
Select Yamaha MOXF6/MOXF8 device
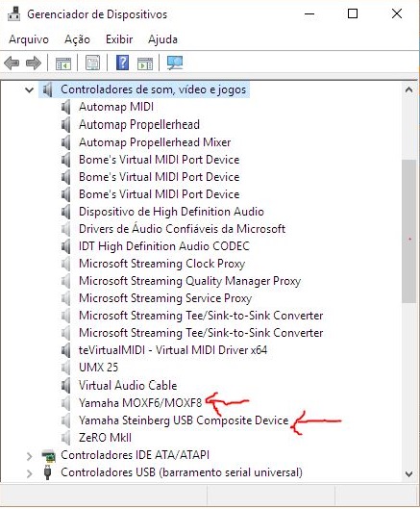pyautogui.click(x=140, y=403)
